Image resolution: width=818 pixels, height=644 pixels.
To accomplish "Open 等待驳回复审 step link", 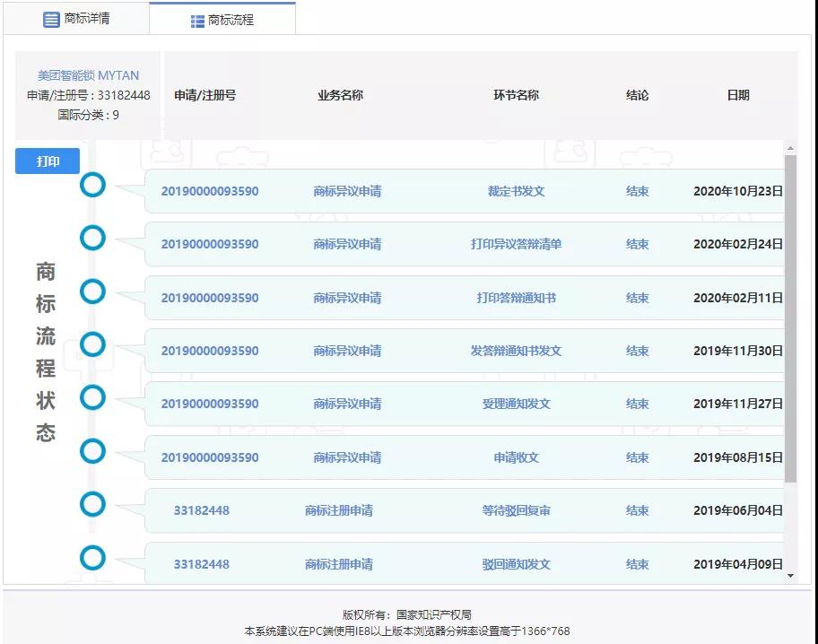I will pyautogui.click(x=516, y=510).
